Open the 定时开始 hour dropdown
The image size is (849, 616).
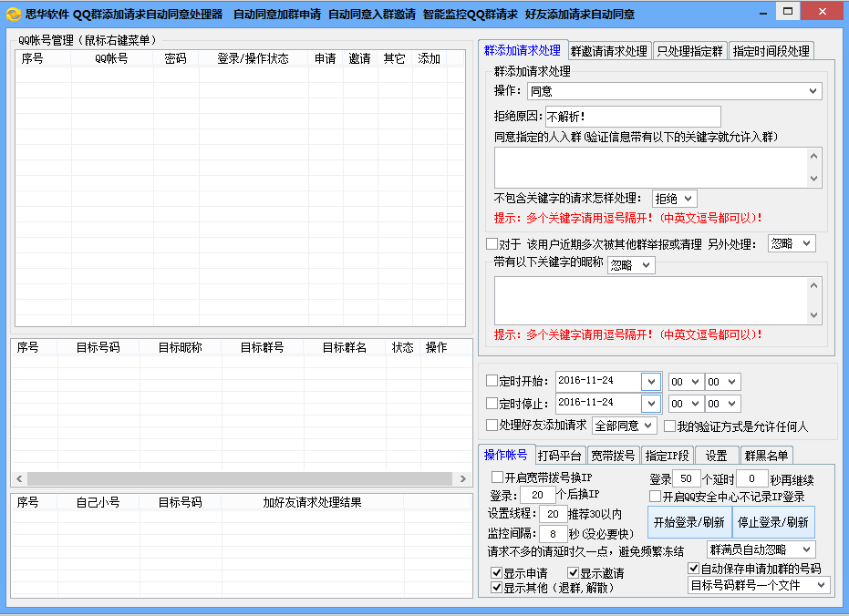click(x=686, y=382)
